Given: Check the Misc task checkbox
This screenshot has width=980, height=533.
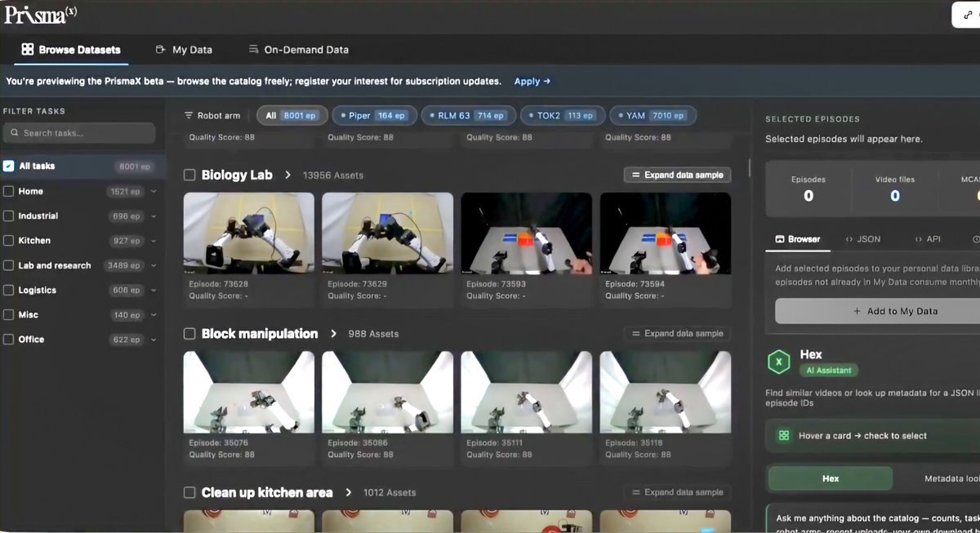Looking at the screenshot, I should tap(8, 314).
